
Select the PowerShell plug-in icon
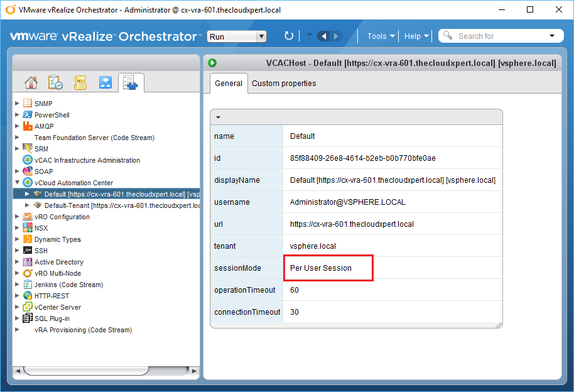(28, 115)
